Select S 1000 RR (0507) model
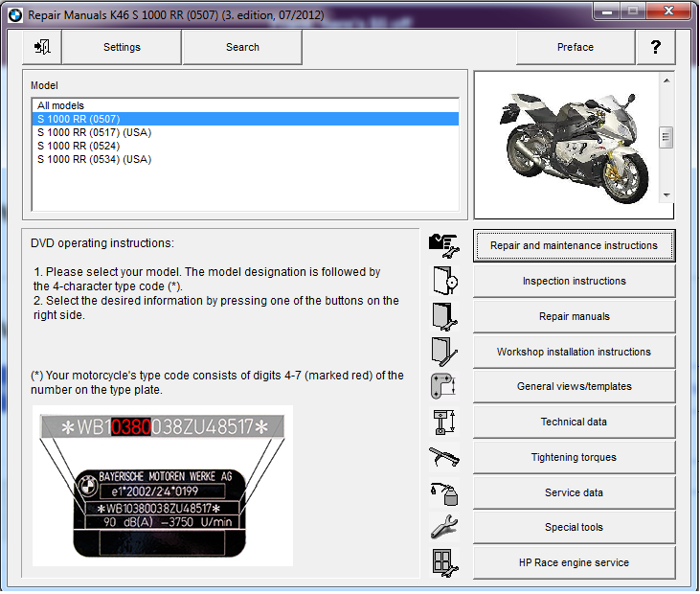The width and height of the screenshot is (700, 594). (245, 119)
